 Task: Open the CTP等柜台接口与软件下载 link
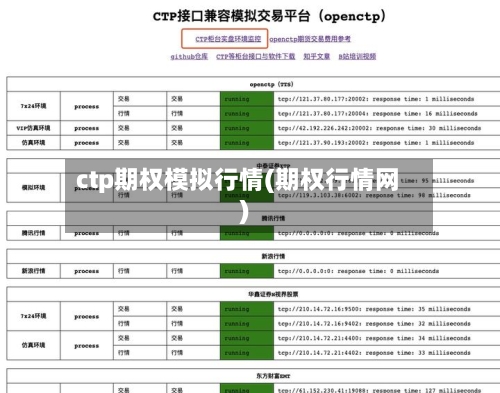(256, 56)
